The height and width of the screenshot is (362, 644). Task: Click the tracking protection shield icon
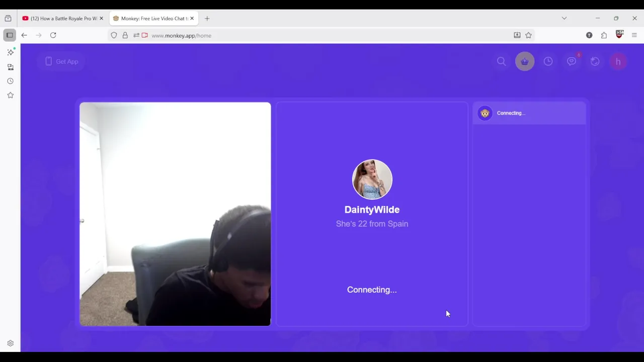pos(114,35)
